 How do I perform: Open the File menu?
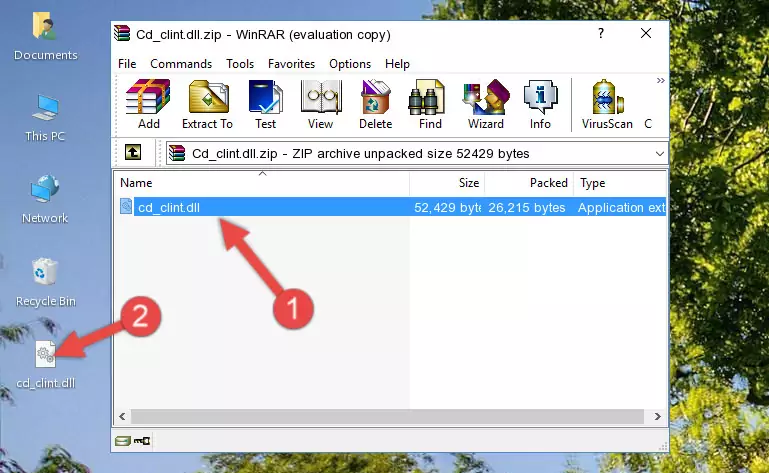(x=127, y=64)
